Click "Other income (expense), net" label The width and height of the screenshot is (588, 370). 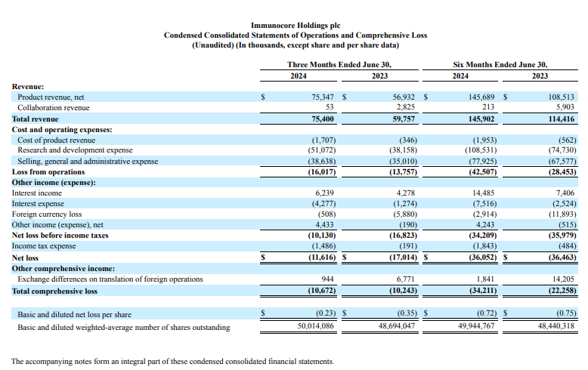[x=57, y=225]
